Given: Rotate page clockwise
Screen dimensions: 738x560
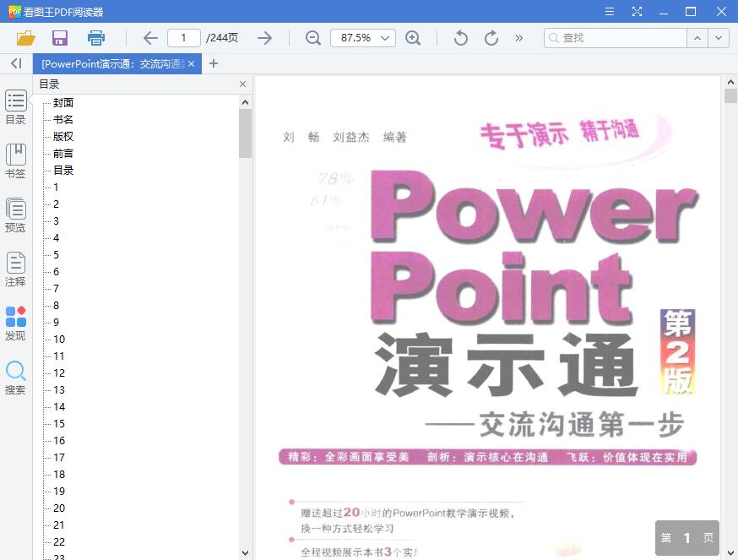Looking at the screenshot, I should [x=491, y=38].
